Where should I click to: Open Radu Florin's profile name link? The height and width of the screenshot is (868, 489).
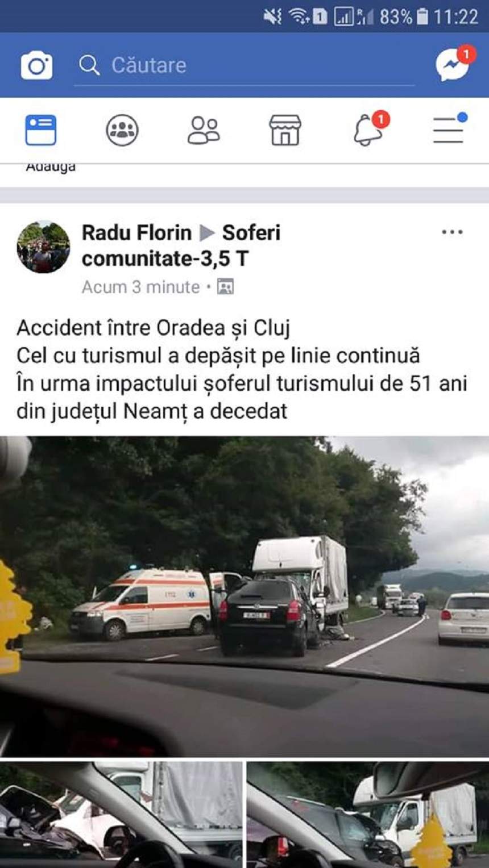click(136, 233)
